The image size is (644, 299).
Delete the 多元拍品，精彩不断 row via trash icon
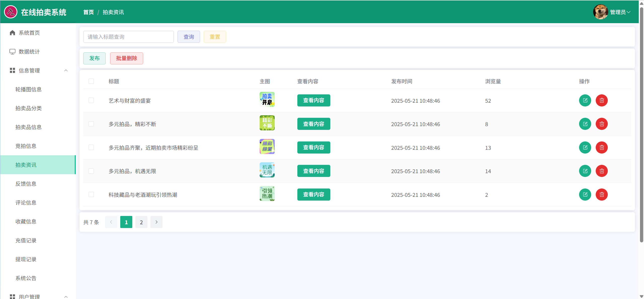[601, 124]
